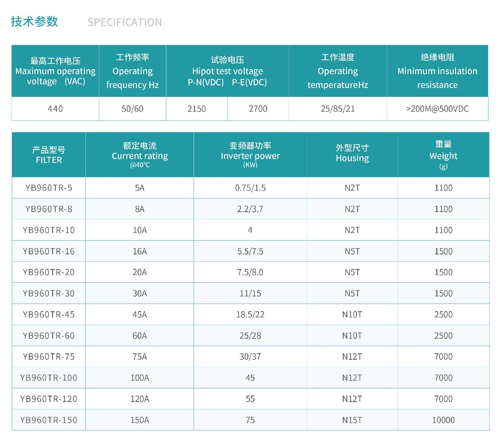Click the 75A current rating
The width and height of the screenshot is (504, 439).
140,357
